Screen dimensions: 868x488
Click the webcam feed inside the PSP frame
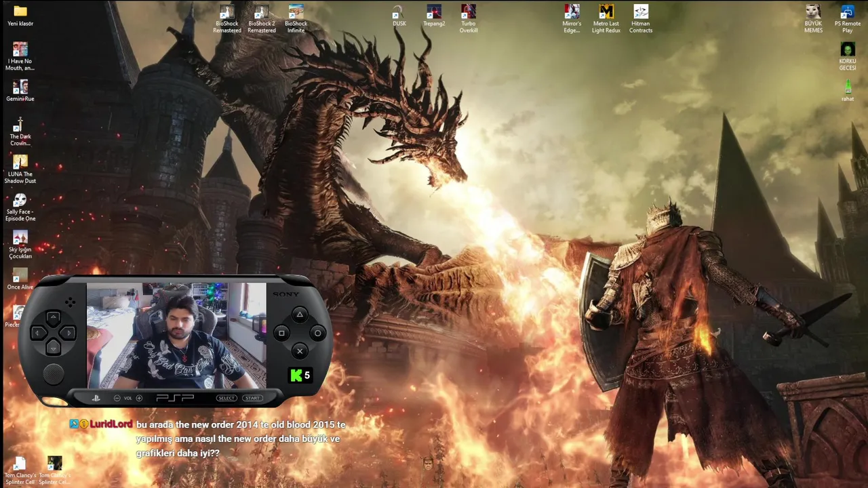pyautogui.click(x=176, y=335)
